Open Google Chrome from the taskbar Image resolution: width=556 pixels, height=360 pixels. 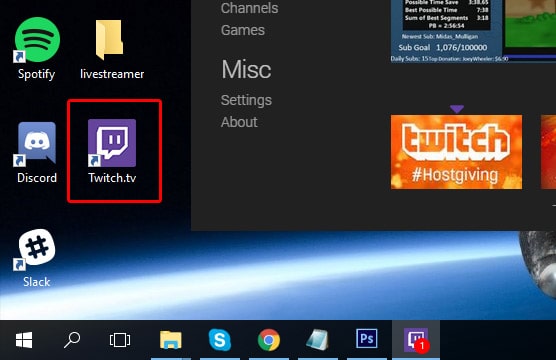click(x=269, y=340)
